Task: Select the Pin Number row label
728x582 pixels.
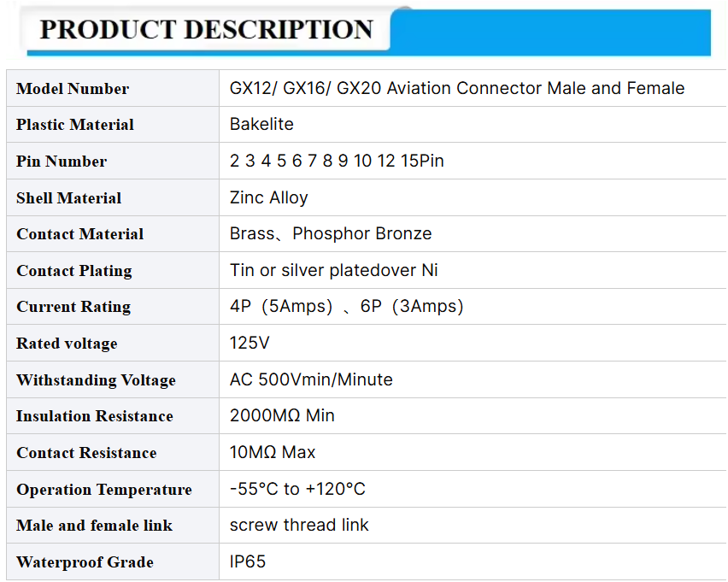Action: tap(62, 162)
